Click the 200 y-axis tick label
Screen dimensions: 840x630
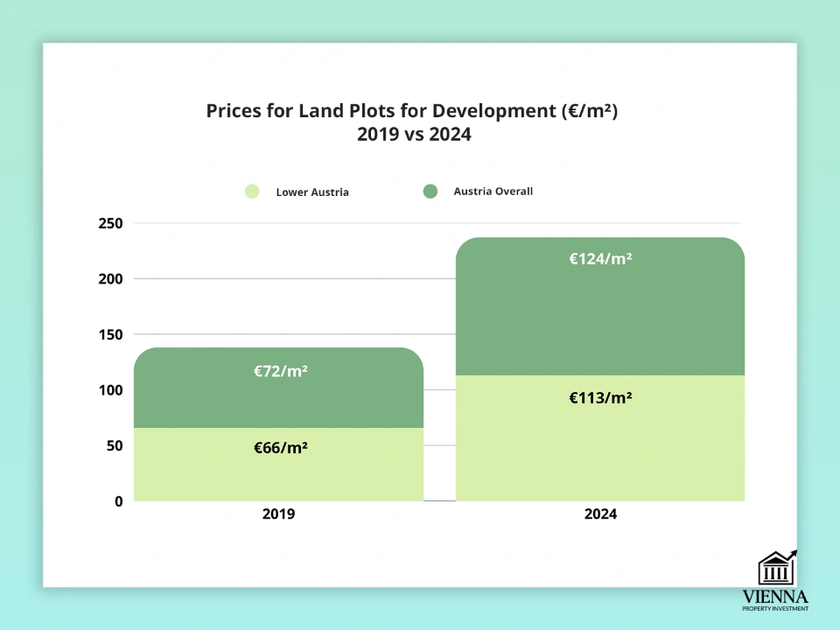(109, 279)
